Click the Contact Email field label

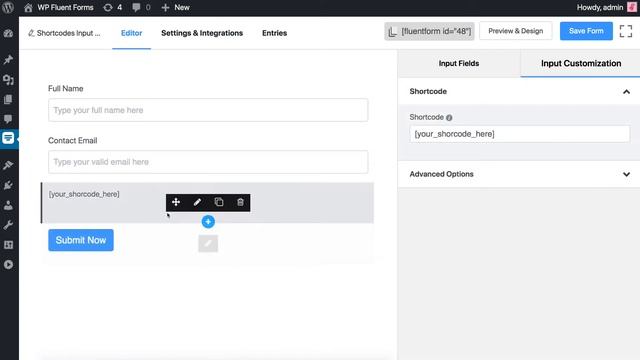pos(73,140)
